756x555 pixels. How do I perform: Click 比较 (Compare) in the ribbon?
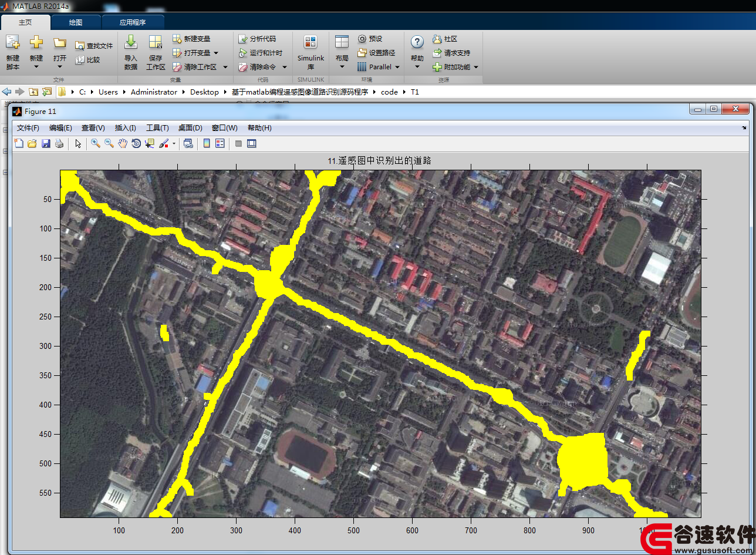(87, 60)
